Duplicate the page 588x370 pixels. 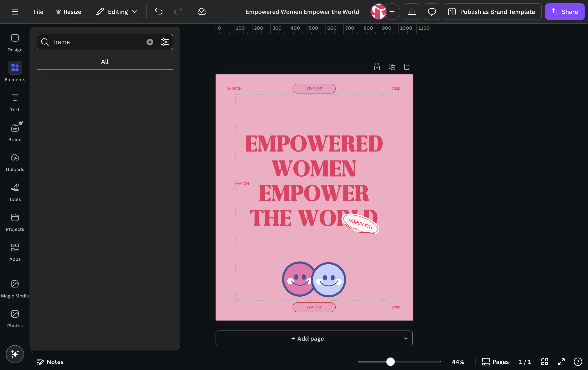click(x=392, y=67)
